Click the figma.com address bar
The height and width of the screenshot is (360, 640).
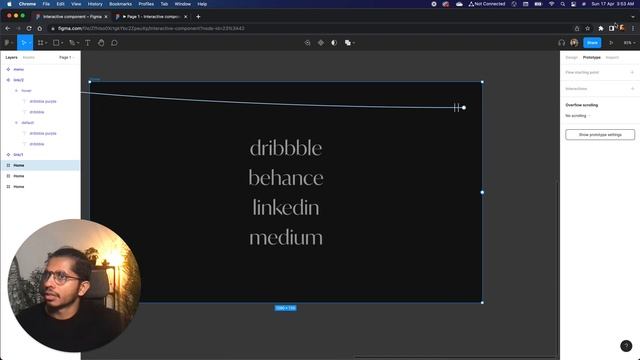pos(310,29)
